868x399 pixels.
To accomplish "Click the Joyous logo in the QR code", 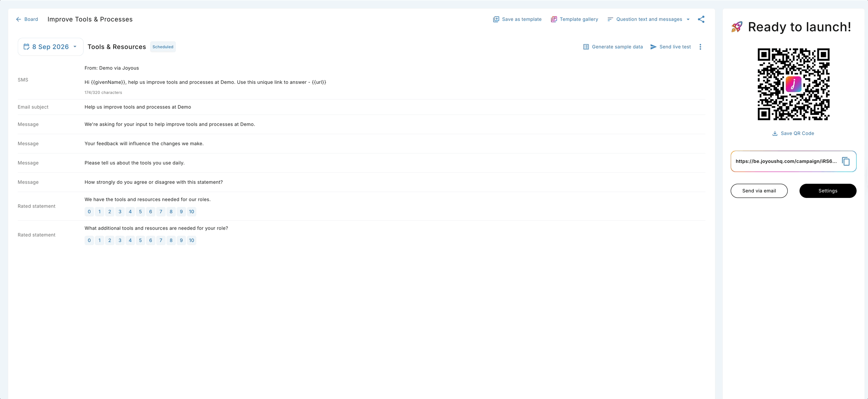I will [793, 84].
